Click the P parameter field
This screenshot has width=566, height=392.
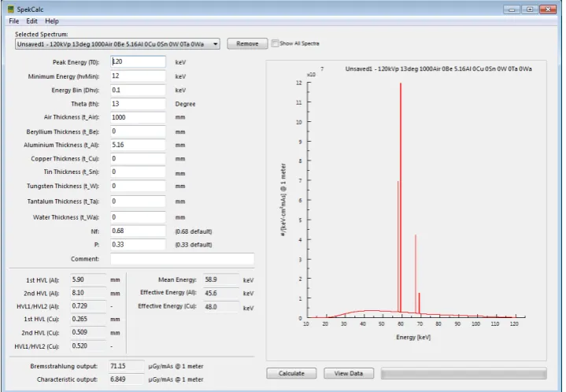[x=139, y=244]
